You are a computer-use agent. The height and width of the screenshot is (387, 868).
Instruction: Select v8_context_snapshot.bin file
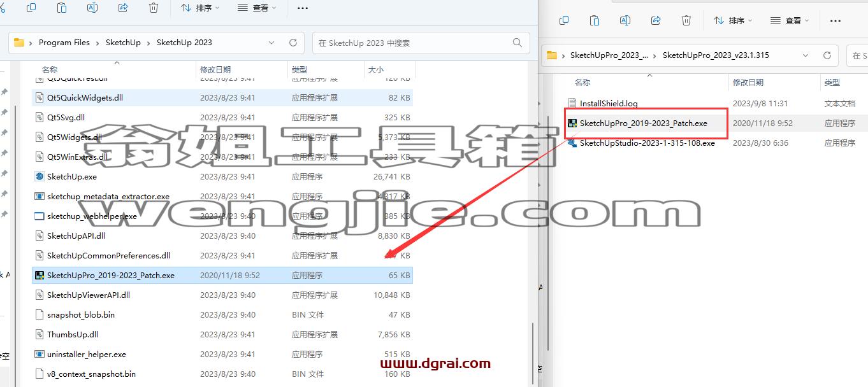[x=222, y=374]
